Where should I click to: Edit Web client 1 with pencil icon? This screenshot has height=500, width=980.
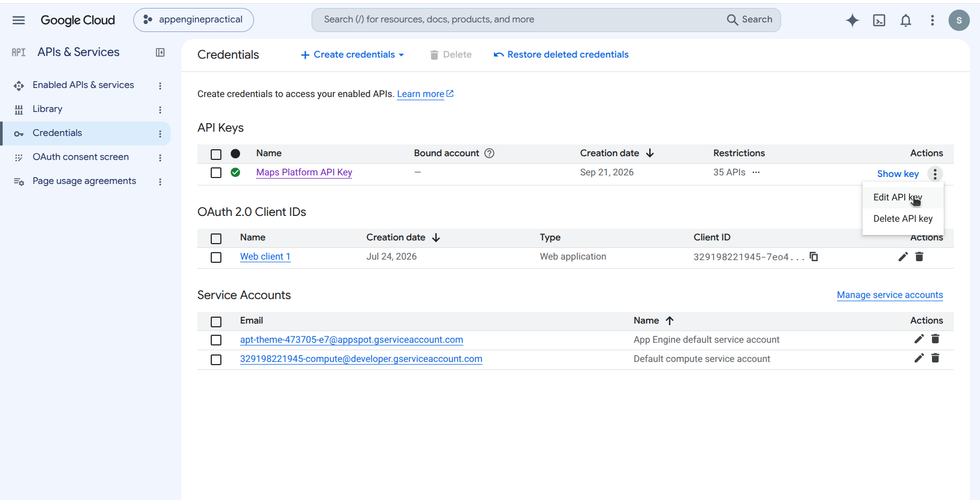(903, 257)
